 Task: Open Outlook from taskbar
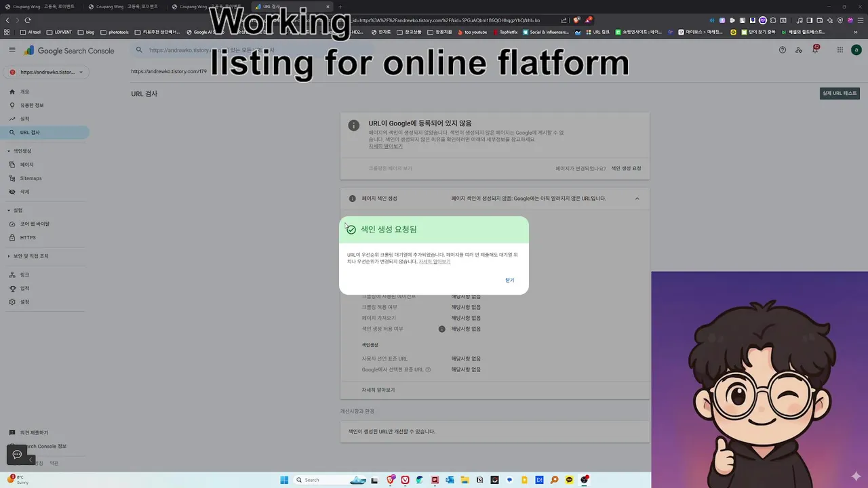click(x=450, y=480)
